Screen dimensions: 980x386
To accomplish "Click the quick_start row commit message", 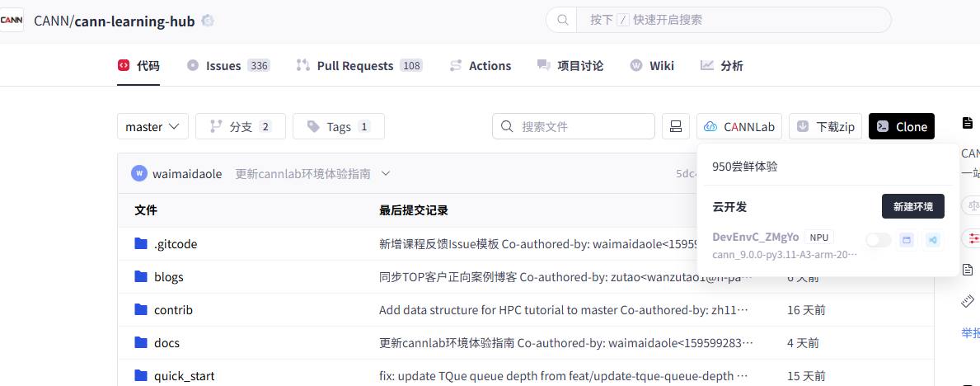I will click(564, 377).
